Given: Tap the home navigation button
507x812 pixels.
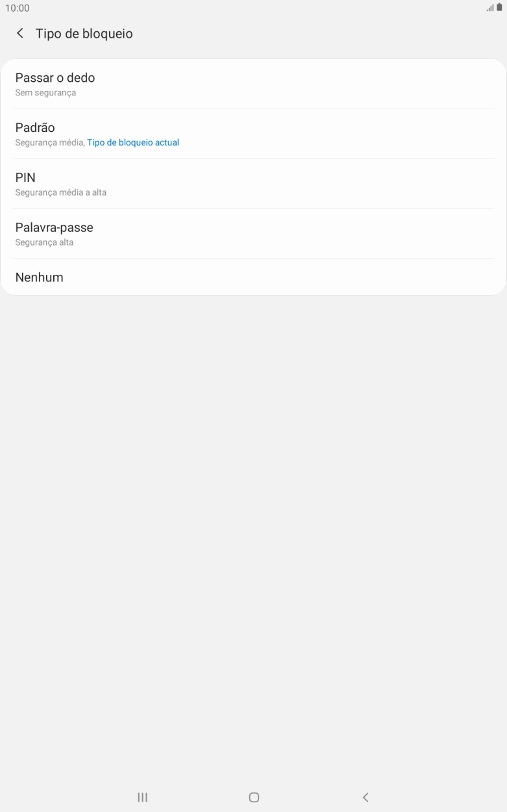Looking at the screenshot, I should 254,797.
